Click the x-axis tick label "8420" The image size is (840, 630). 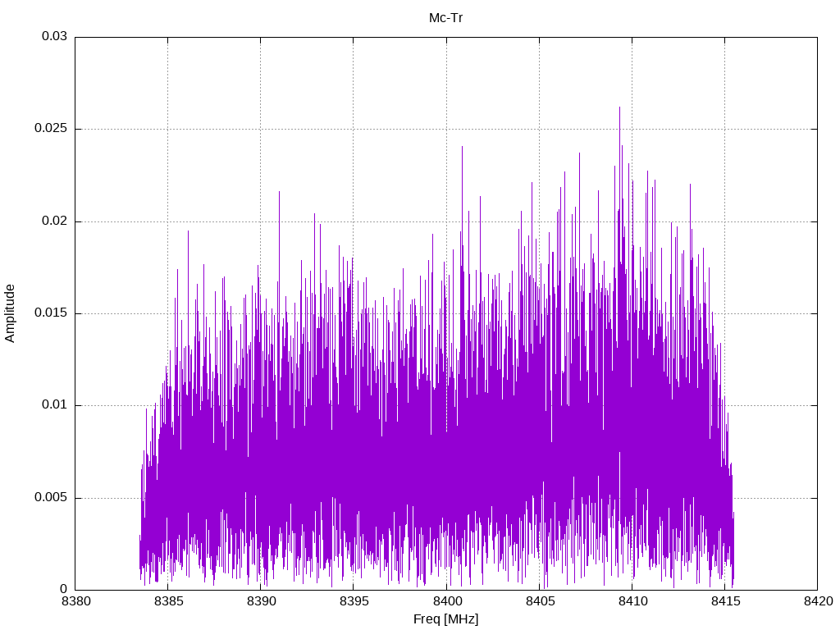click(x=818, y=601)
